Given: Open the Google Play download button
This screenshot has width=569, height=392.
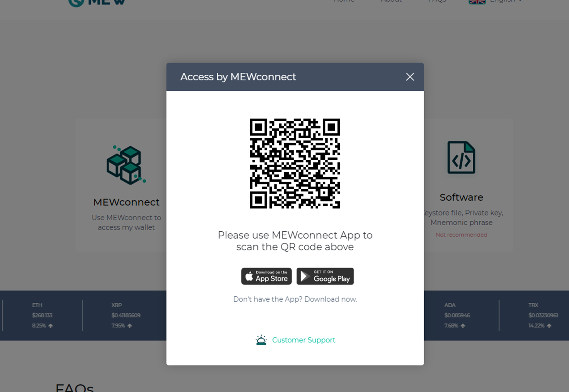Looking at the screenshot, I should pyautogui.click(x=325, y=276).
